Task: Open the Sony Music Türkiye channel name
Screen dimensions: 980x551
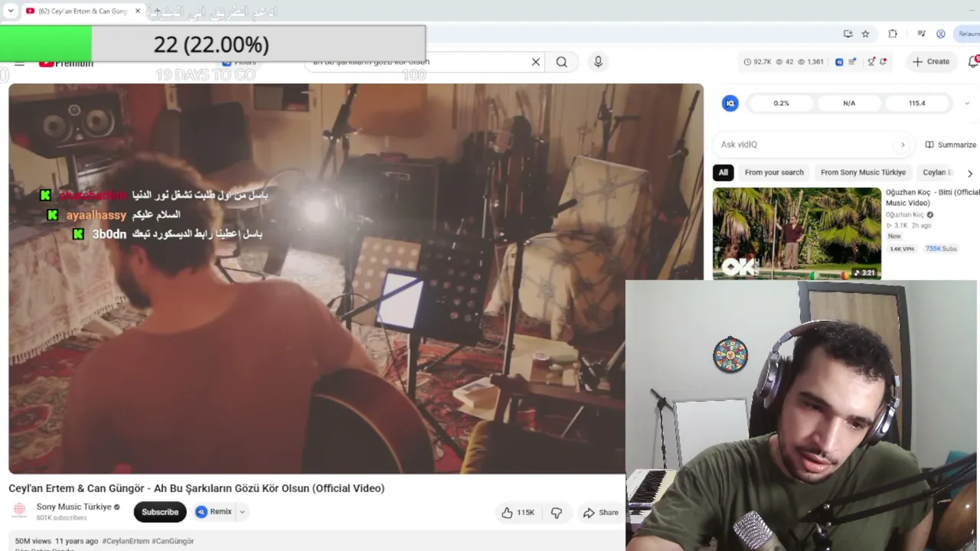Action: [73, 507]
